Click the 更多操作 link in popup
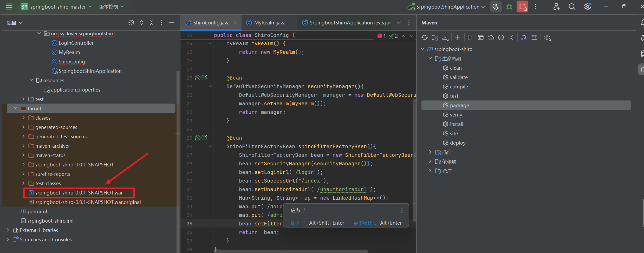Screen dimensions: 644x253 tap(365, 223)
